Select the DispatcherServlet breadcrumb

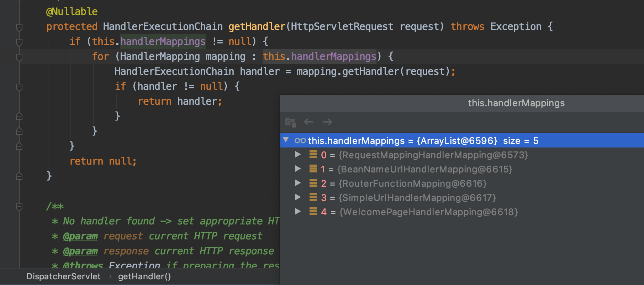click(63, 276)
